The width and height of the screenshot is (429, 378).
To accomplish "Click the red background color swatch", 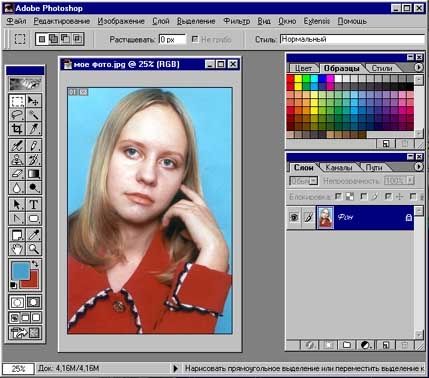I will [x=34, y=282].
